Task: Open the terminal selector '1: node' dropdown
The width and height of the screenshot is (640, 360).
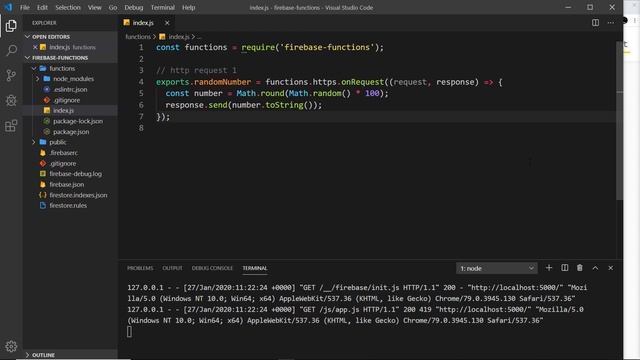Action: pyautogui.click(x=496, y=268)
